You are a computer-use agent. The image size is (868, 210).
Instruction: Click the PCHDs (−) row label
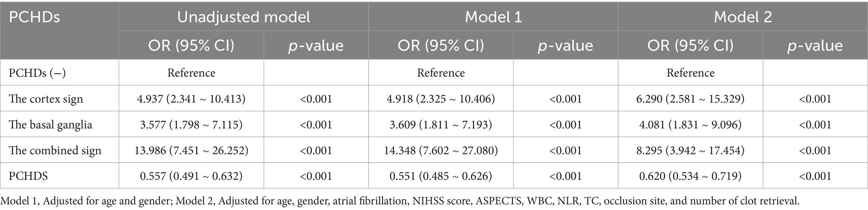point(37,73)
